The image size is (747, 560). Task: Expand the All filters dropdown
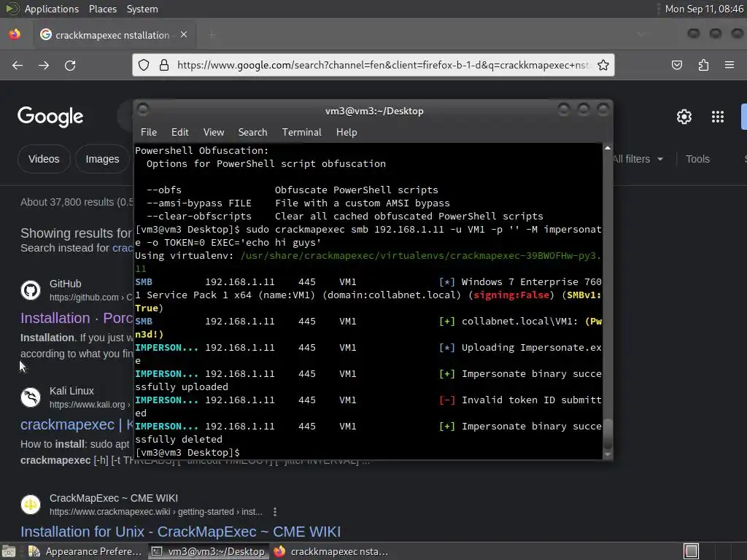[638, 159]
